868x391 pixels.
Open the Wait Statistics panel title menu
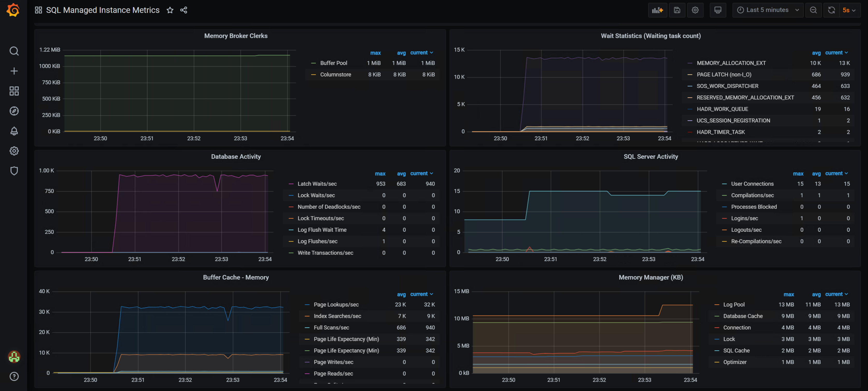[x=651, y=36]
